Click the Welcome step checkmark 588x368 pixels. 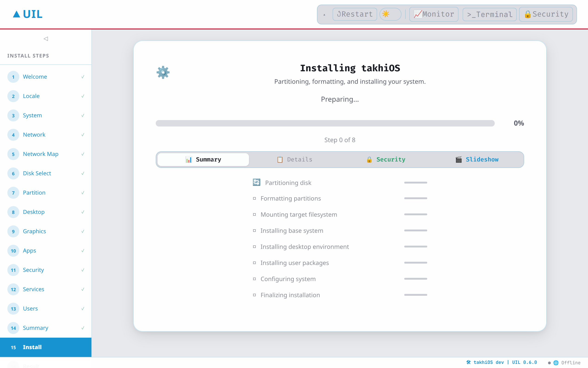(83, 77)
